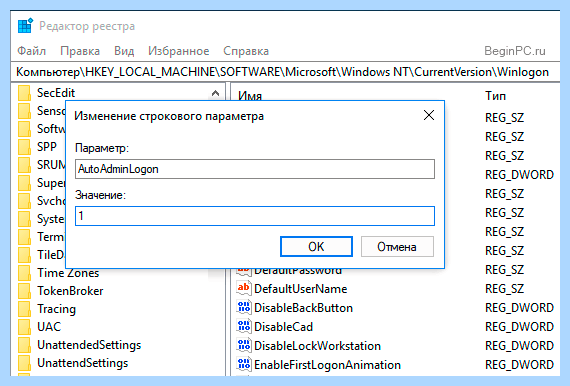The width and height of the screenshot is (570, 386).
Task: Select the UnattendedSettings key
Action: click(89, 345)
